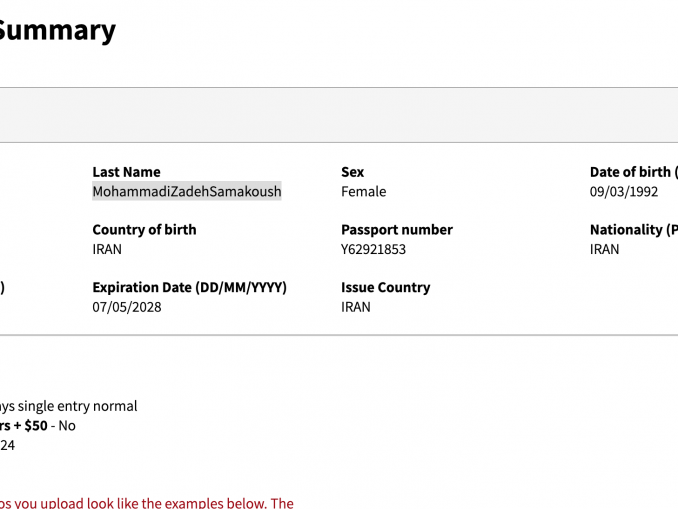Image resolution: width=678 pixels, height=509 pixels.
Task: Click IRAN under Country of birth
Action: (x=107, y=249)
